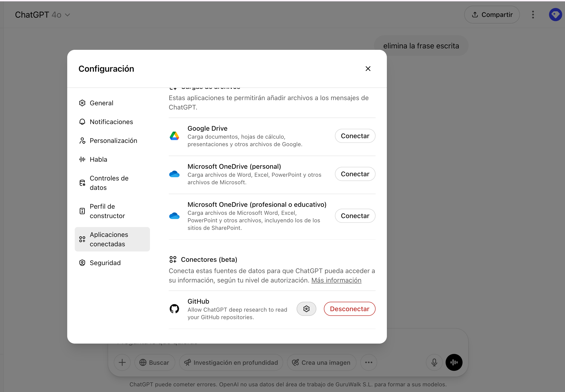Click the Compartir share button
The width and height of the screenshot is (565, 392).
click(492, 15)
